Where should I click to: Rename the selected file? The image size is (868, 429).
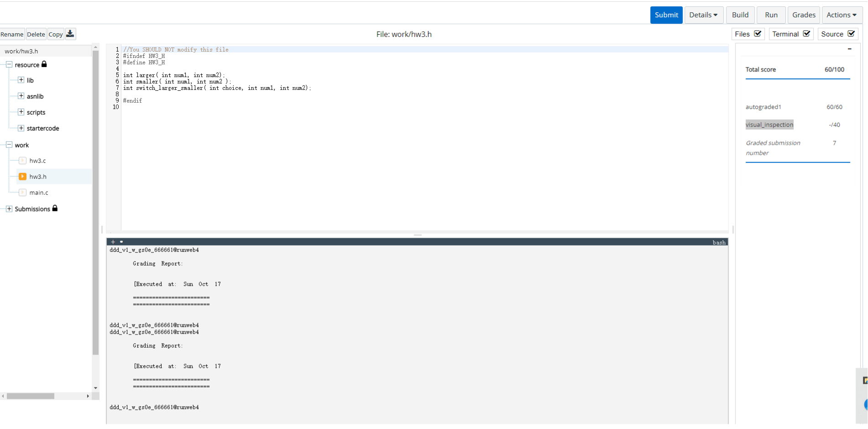pyautogui.click(x=12, y=34)
